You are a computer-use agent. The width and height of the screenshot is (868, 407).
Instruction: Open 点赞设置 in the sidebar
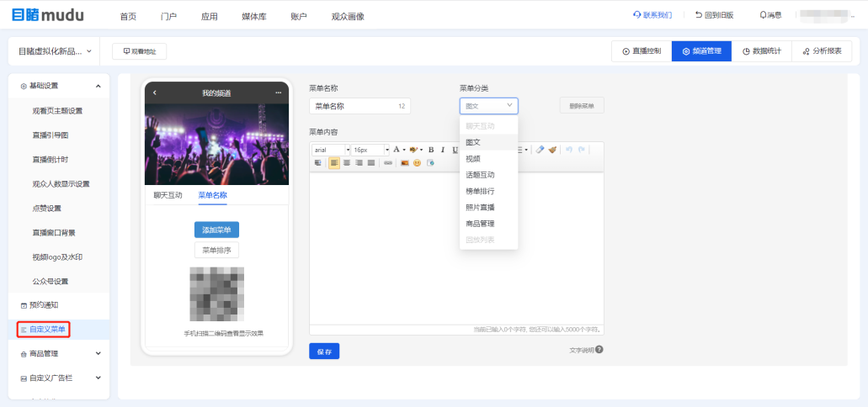pos(47,208)
